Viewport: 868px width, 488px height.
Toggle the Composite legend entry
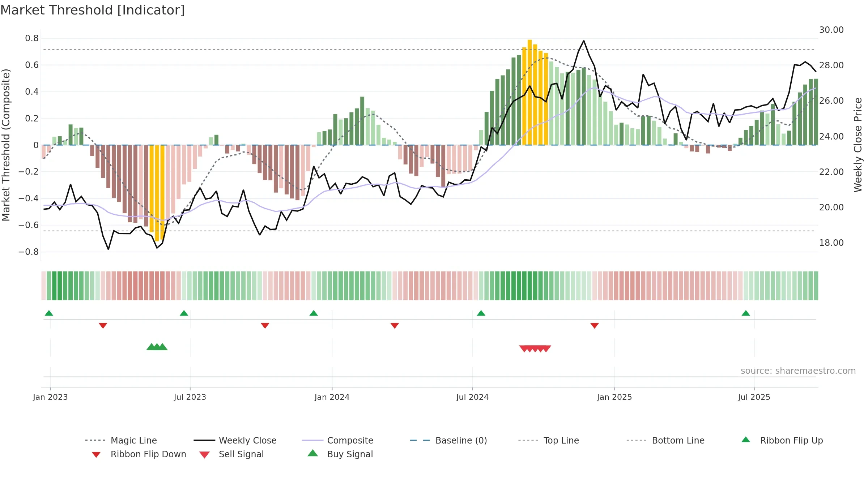337,440
